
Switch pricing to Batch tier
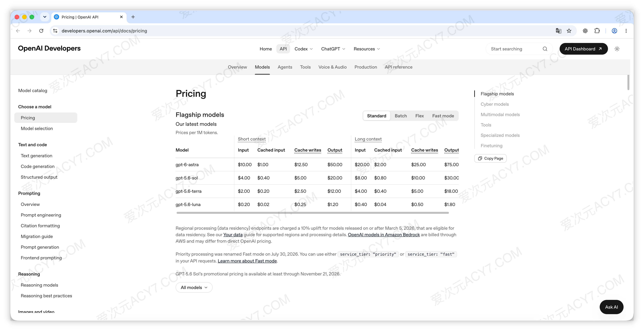401,116
